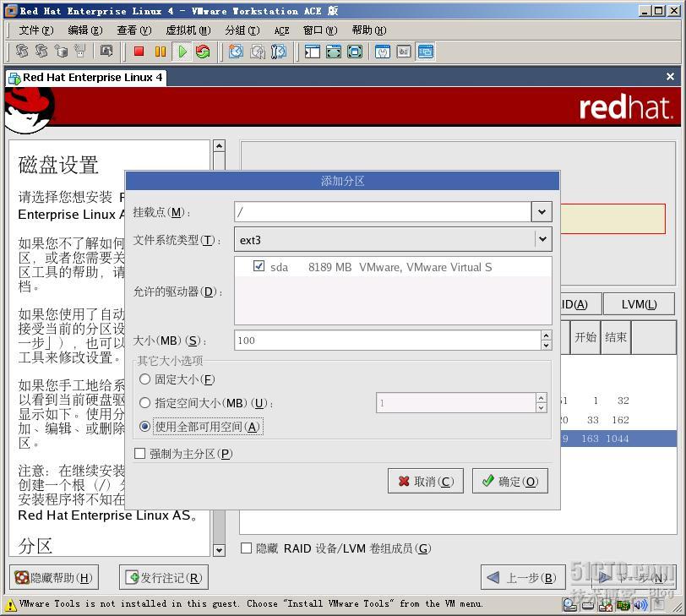Select the 固定大小 fixed size radio button
Image resolution: width=686 pixels, height=616 pixels.
144,379
